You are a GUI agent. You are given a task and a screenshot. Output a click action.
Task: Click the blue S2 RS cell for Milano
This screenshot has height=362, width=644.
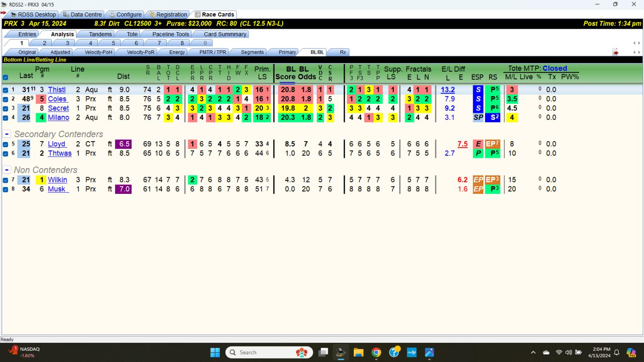(x=492, y=117)
